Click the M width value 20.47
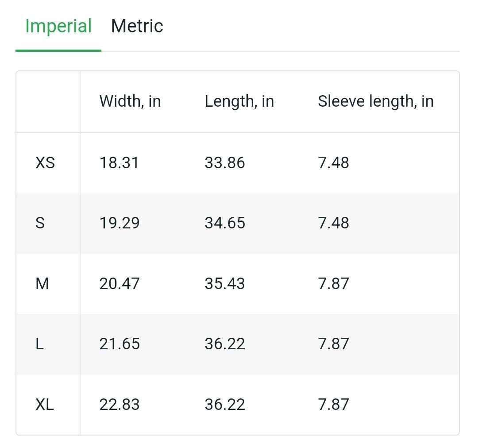 [x=119, y=284]
